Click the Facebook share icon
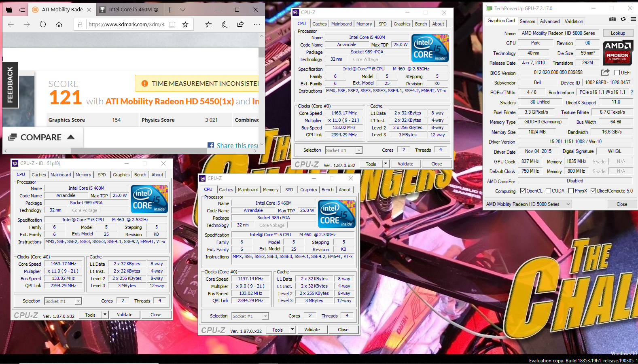 [211, 145]
